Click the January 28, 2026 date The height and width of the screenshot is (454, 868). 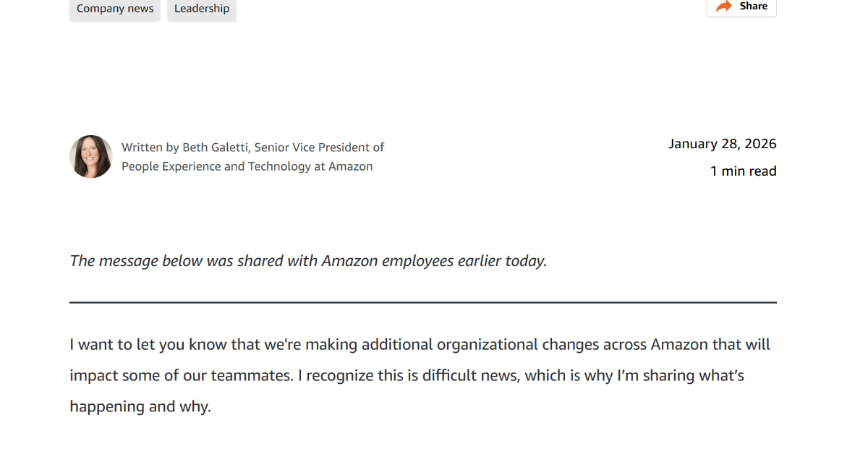(x=722, y=144)
